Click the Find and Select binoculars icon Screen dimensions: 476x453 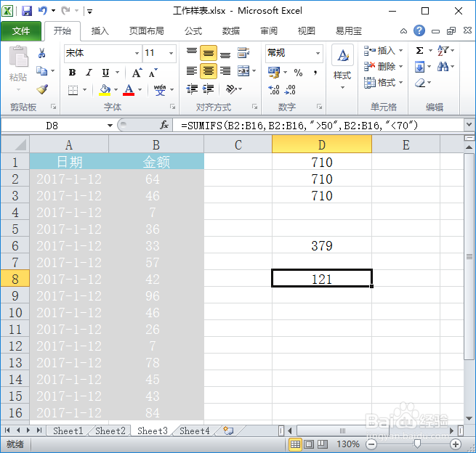[443, 66]
